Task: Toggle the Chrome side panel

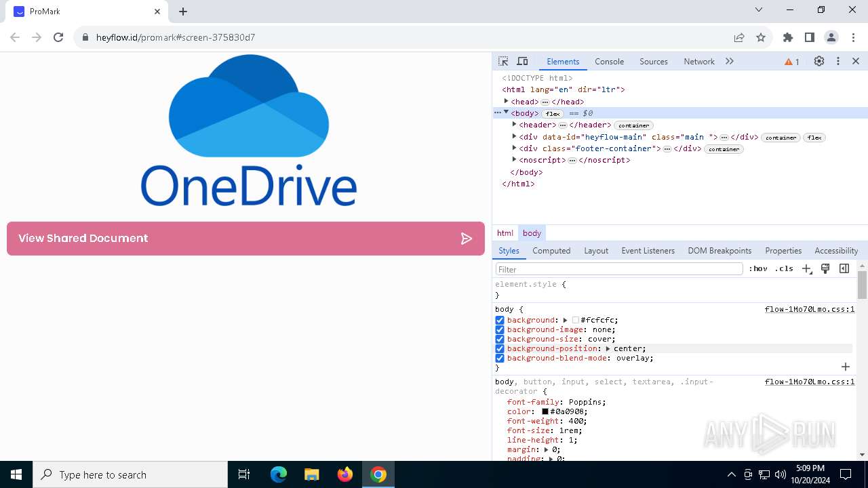Action: [810, 37]
